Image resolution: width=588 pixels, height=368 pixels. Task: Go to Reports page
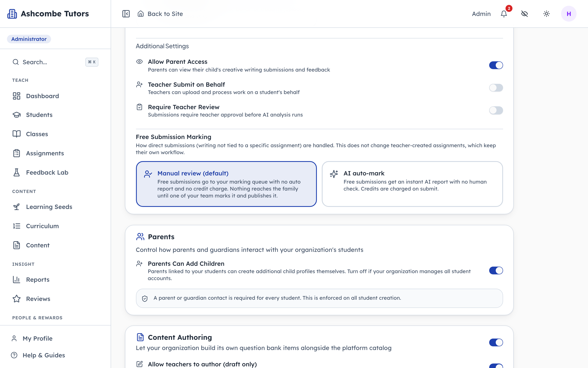click(55, 280)
